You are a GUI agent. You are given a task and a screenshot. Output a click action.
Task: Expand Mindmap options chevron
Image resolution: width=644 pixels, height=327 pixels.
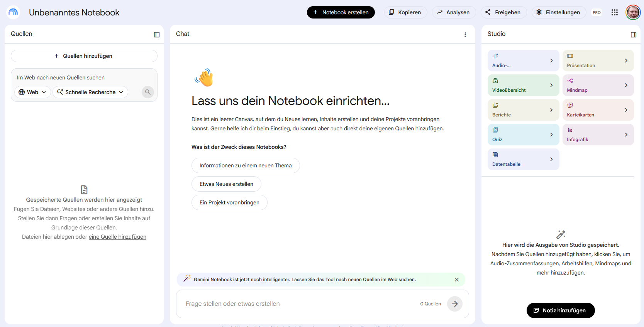[626, 85]
